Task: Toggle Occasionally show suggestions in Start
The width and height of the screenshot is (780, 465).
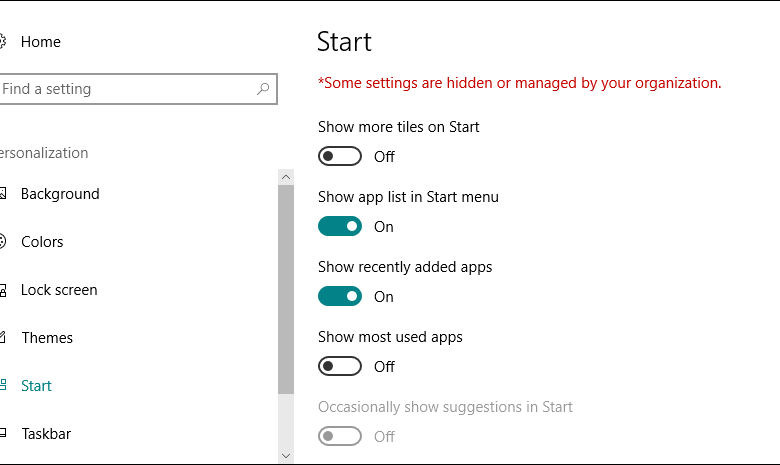Action: click(x=340, y=436)
